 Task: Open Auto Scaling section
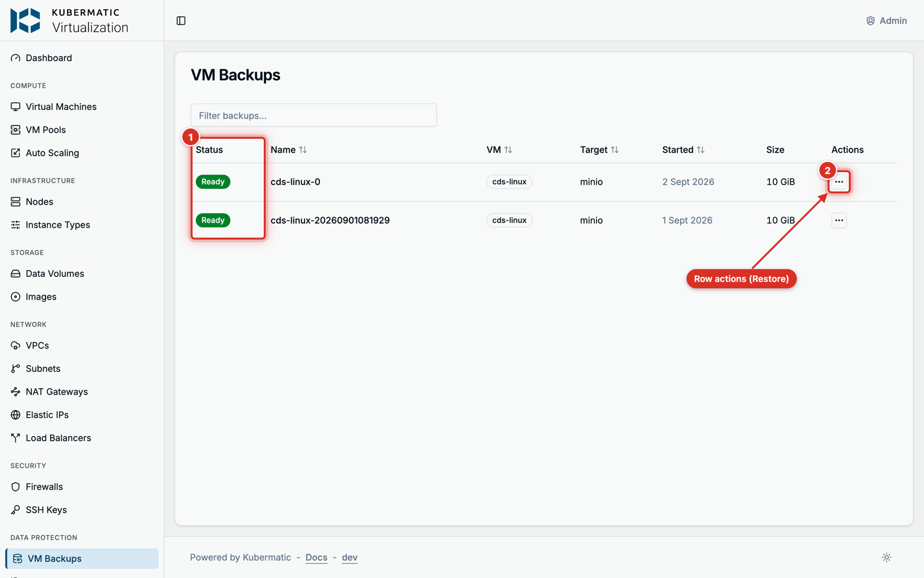pyautogui.click(x=81, y=153)
